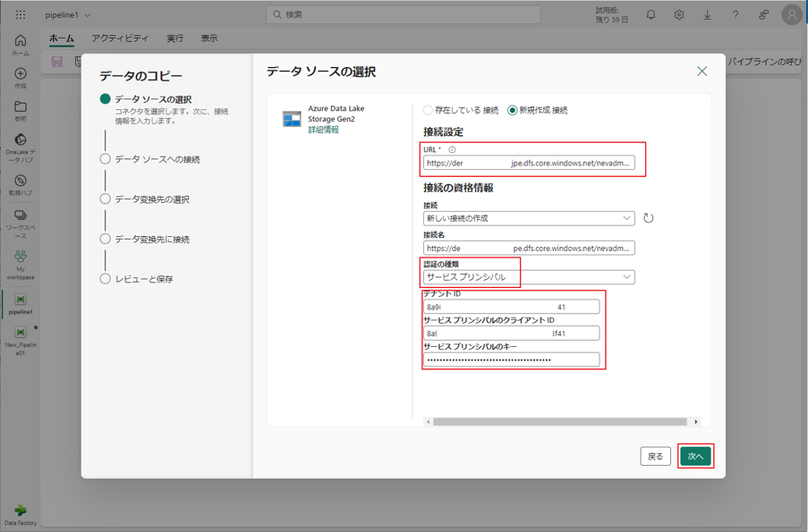Open My workspace in sidebar
The image size is (808, 532).
[21, 265]
